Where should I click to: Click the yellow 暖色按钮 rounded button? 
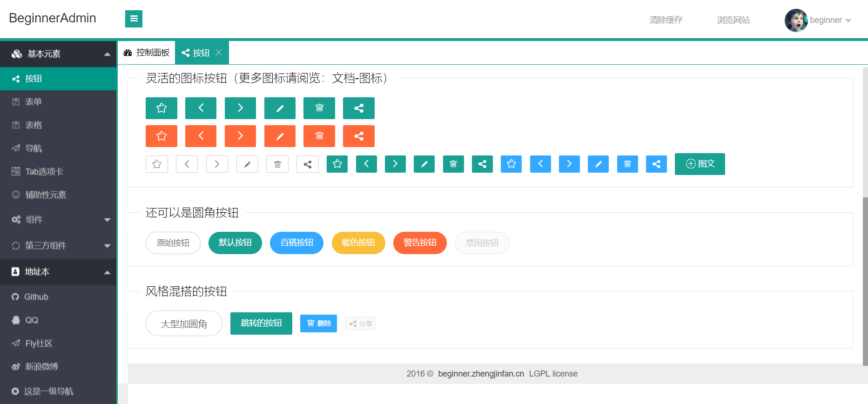pyautogui.click(x=358, y=242)
